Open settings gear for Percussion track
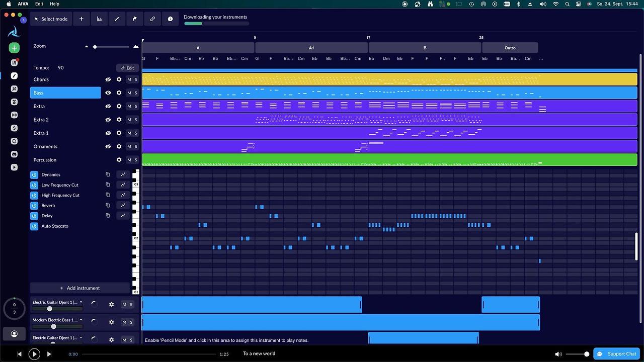Viewport: 644px width, 362px height. (119, 160)
